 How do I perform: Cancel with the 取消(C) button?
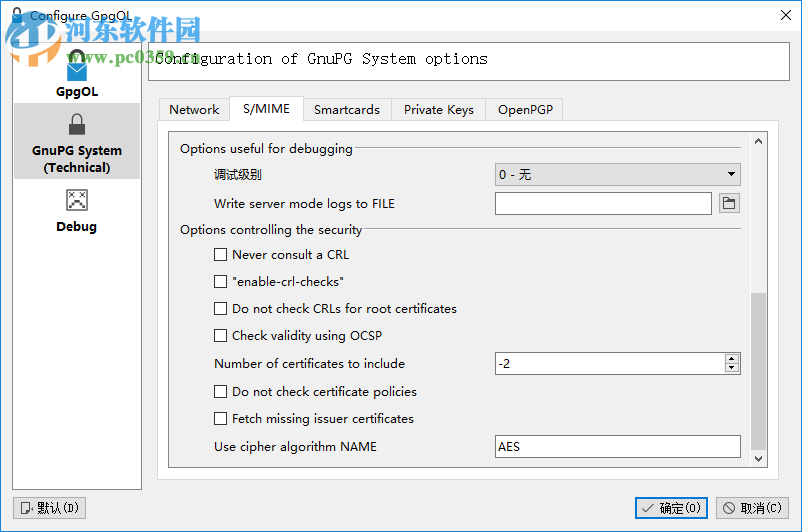point(752,508)
